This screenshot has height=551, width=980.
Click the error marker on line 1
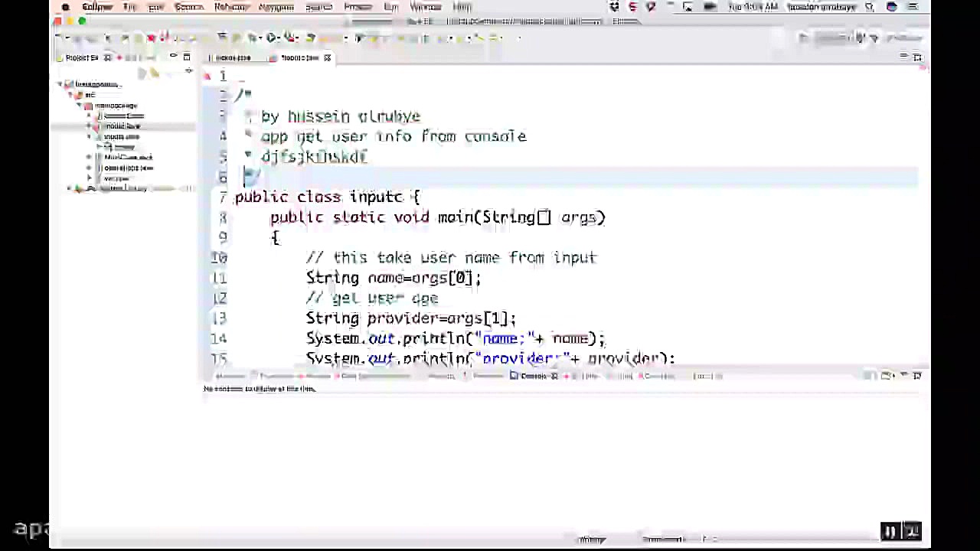point(207,76)
